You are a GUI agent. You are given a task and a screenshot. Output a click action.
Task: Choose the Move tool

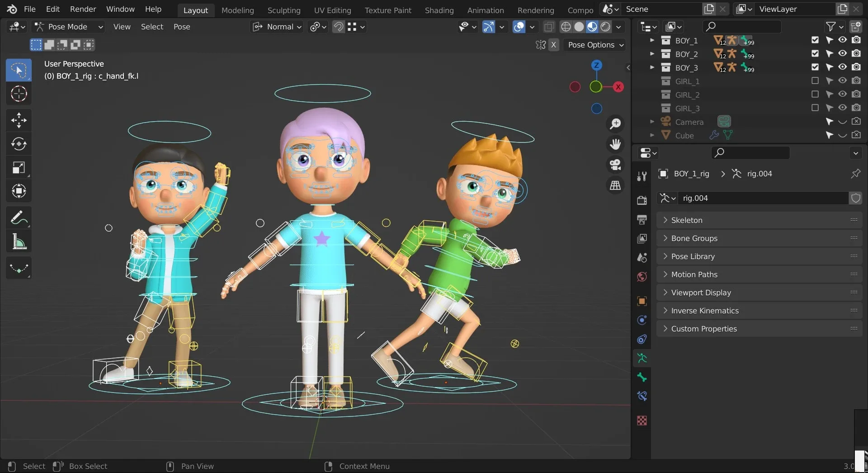click(x=19, y=120)
